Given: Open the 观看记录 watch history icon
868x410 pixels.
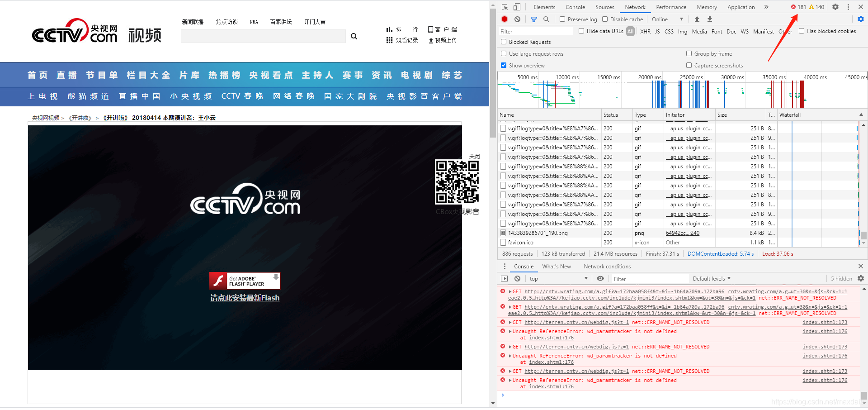Looking at the screenshot, I should [402, 40].
